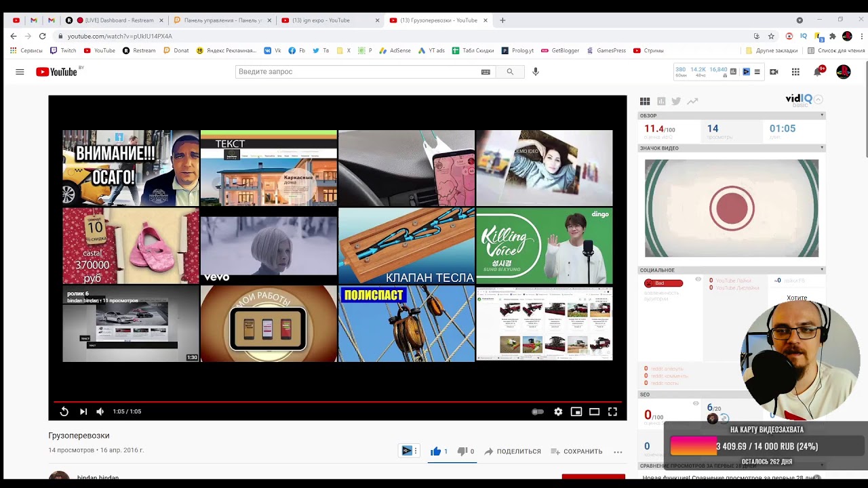Click the video progress bar

pyautogui.click(x=337, y=402)
